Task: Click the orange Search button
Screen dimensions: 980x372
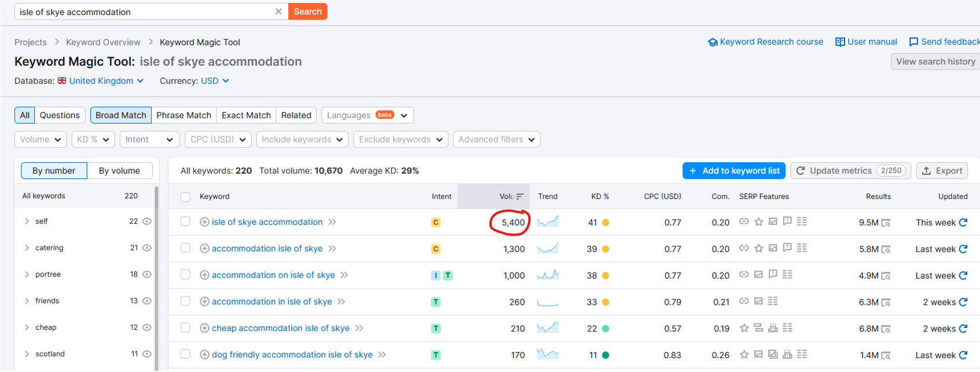Action: click(308, 12)
